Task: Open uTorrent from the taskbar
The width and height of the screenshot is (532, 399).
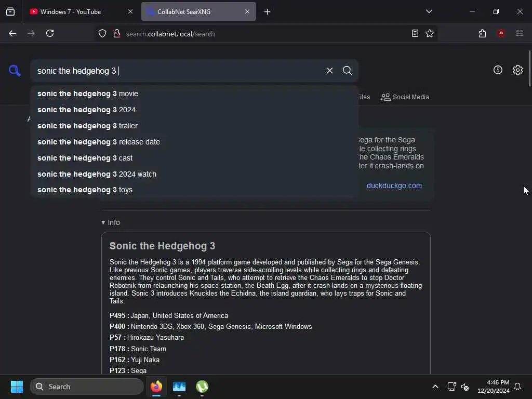Action: click(x=202, y=387)
